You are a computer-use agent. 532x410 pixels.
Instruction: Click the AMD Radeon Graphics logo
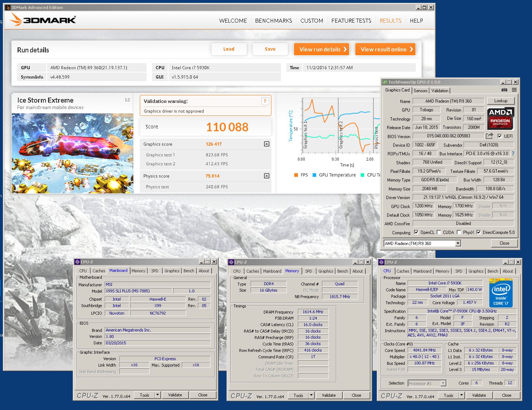point(500,118)
